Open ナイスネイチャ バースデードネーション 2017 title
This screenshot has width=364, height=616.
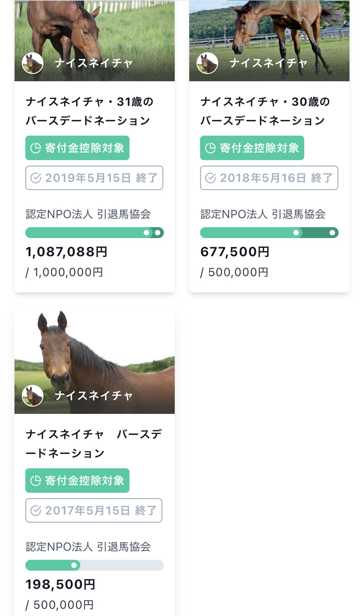[94, 443]
